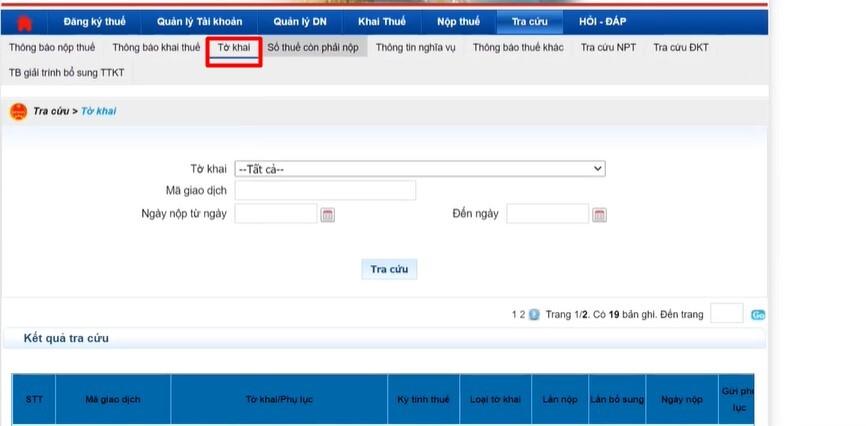This screenshot has width=866, height=426.
Task: Click the Lần bổ sung column header
Action: coord(617,399)
